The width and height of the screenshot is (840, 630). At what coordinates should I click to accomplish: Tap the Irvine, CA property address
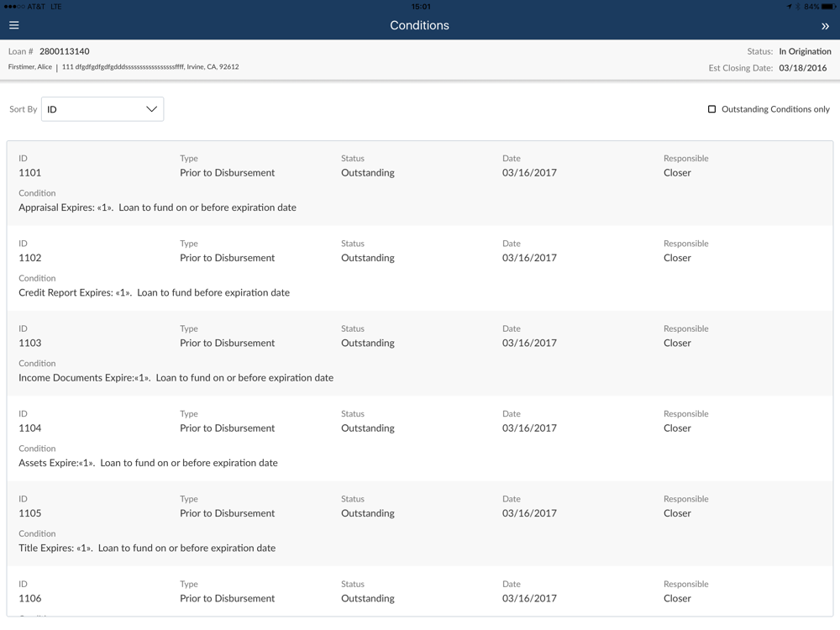pos(150,67)
